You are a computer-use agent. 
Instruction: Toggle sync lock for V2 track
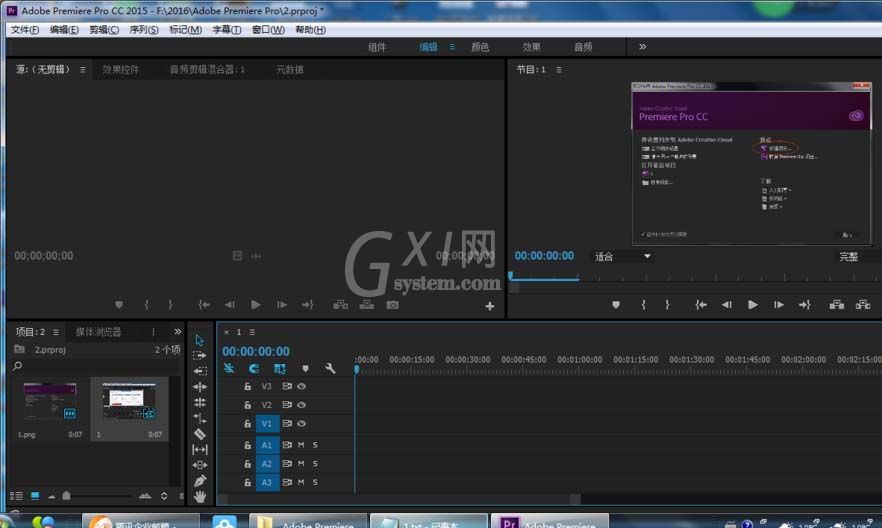pos(287,405)
